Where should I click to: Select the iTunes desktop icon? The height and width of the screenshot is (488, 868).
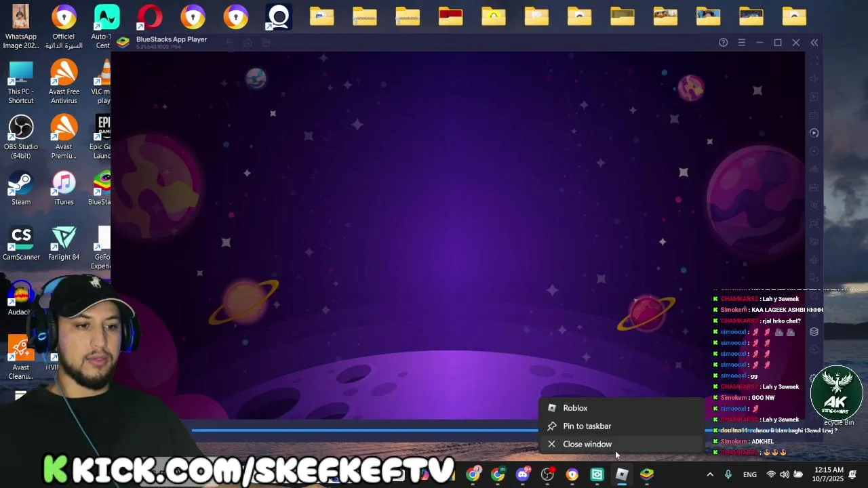64,188
